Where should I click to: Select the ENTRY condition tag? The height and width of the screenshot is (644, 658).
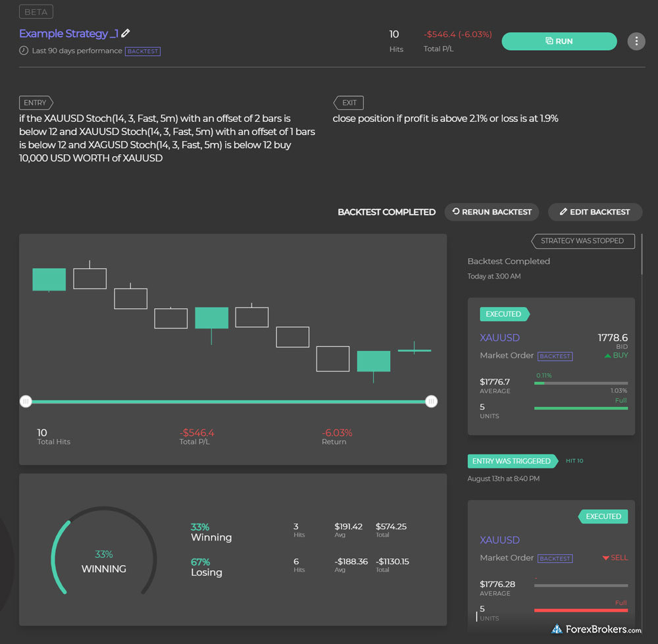click(x=36, y=103)
